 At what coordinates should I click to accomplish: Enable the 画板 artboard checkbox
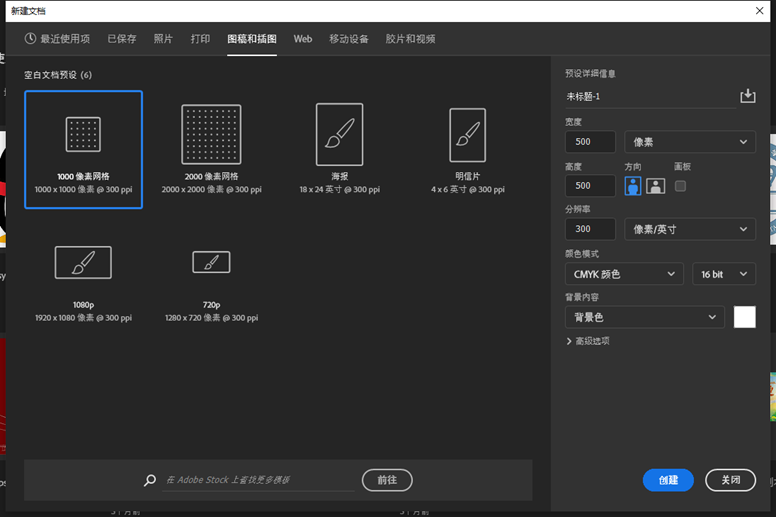[x=681, y=186]
